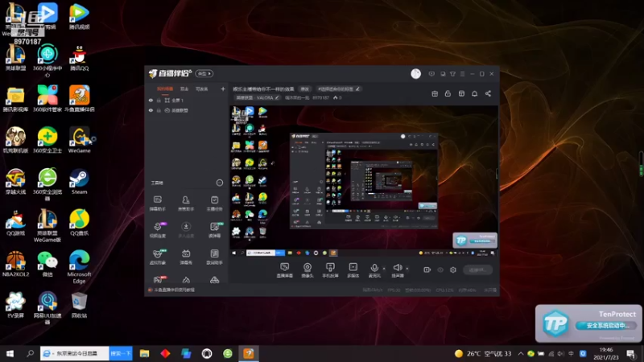Start recording with the video record icon
644x362 pixels.
point(427,269)
